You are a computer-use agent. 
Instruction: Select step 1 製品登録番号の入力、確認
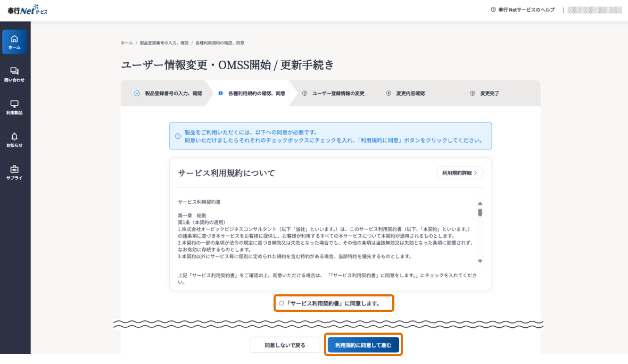pyautogui.click(x=168, y=94)
